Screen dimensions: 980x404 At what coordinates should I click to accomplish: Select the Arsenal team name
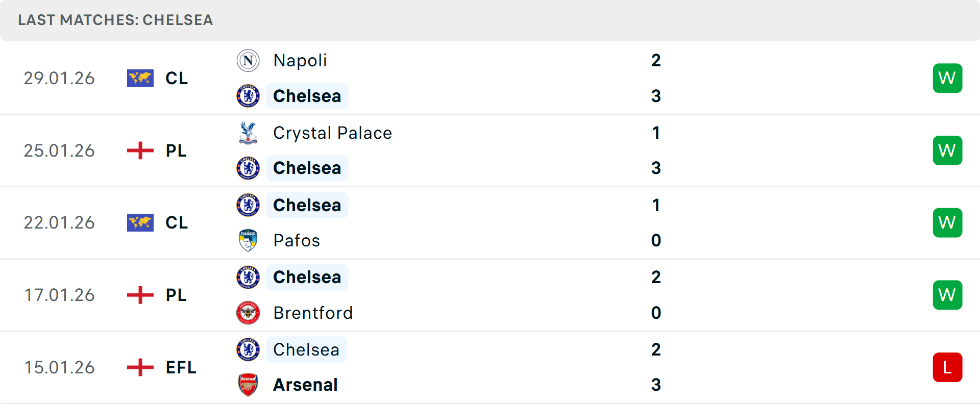click(305, 385)
